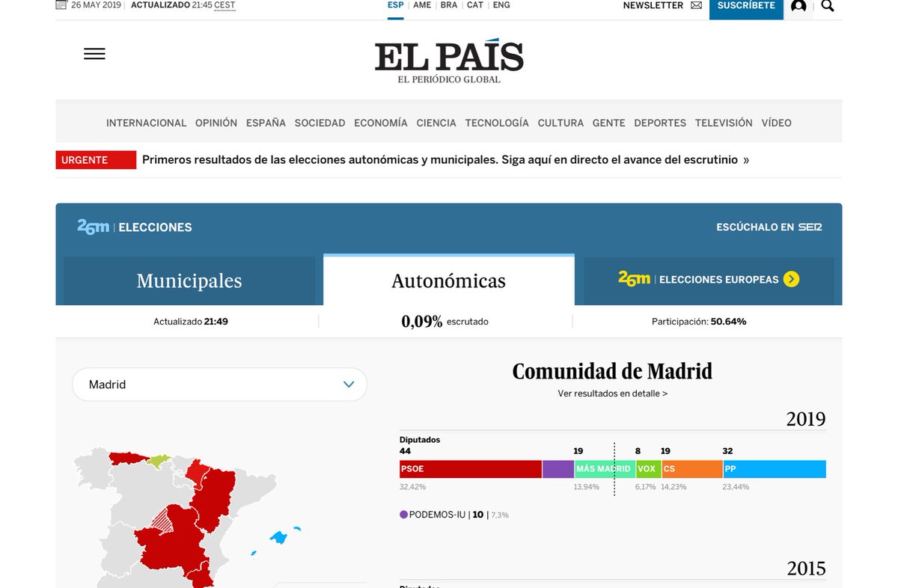Screen dimensions: 898x588
Task: Click the Actualizado 21:49 text
Action: click(x=191, y=322)
